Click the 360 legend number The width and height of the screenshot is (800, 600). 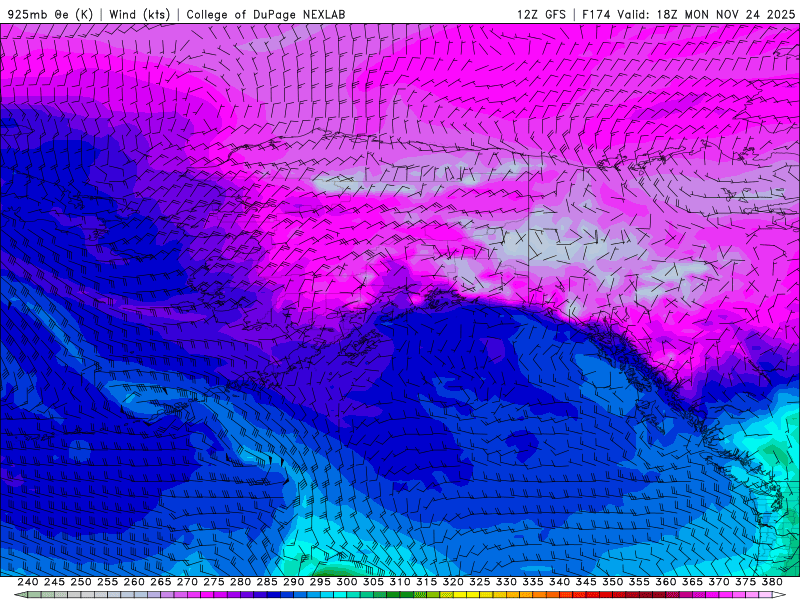coord(666,582)
